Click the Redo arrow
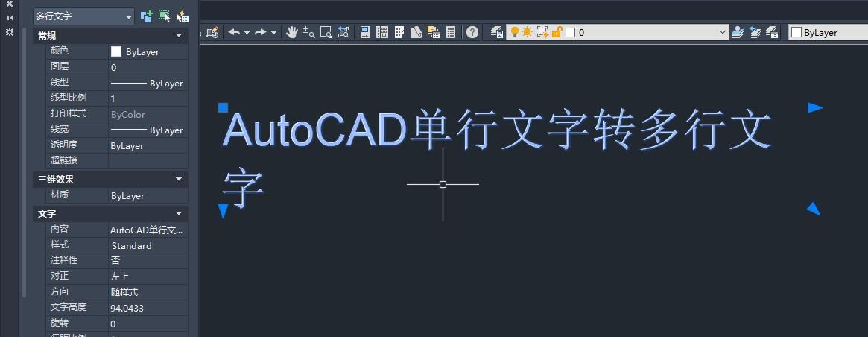The width and height of the screenshot is (868, 337). (261, 32)
